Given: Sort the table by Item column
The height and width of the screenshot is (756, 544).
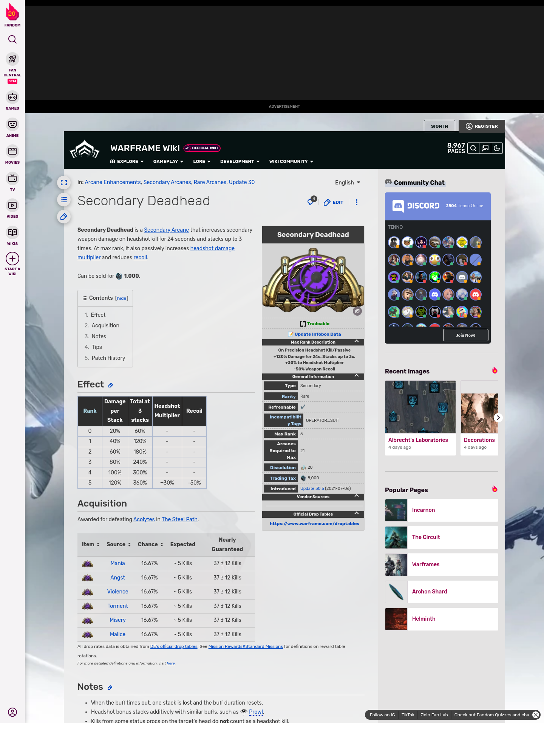Looking at the screenshot, I should (91, 544).
